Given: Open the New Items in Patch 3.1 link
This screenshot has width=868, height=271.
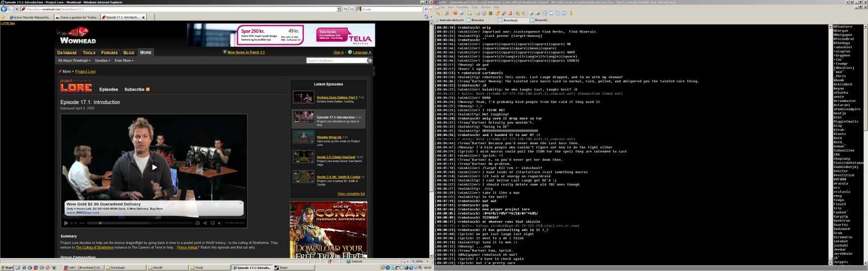Looking at the screenshot, I should pos(246,53).
